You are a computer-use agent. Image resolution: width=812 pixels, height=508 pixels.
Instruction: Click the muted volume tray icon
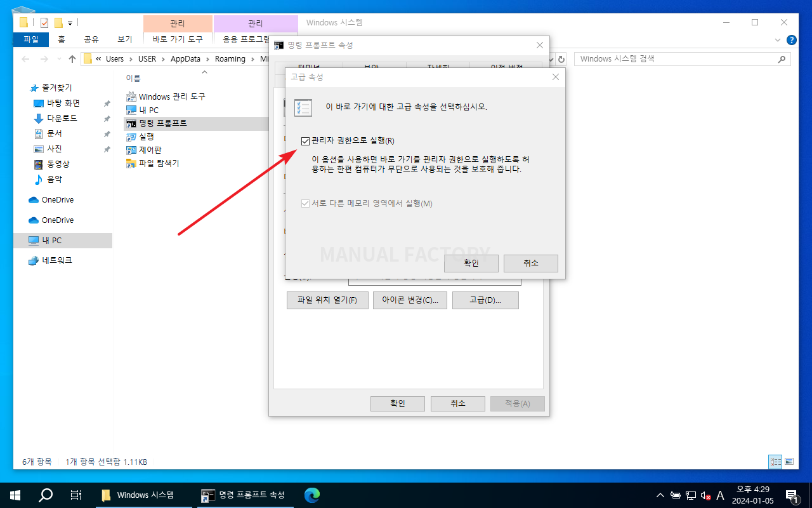pyautogui.click(x=705, y=495)
